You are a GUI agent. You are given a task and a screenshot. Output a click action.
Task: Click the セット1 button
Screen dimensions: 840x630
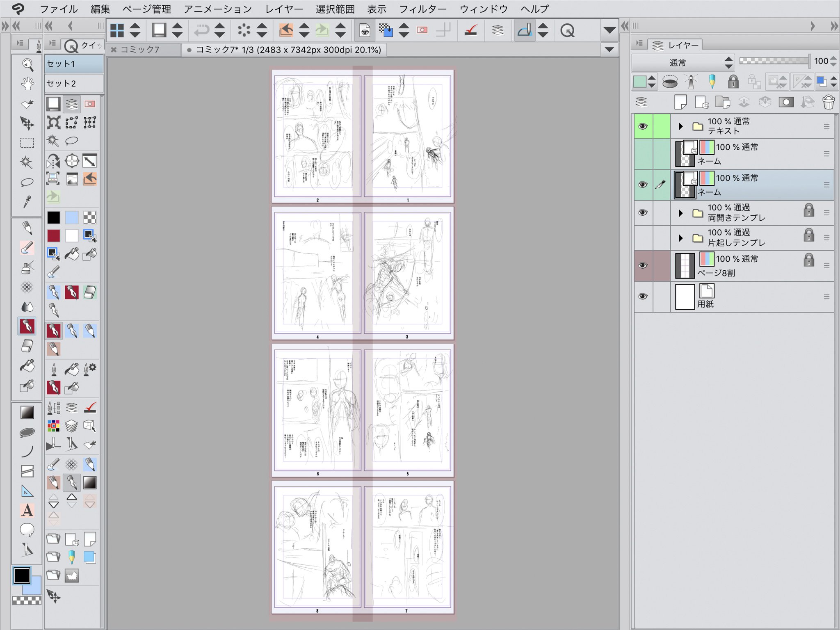coord(74,64)
